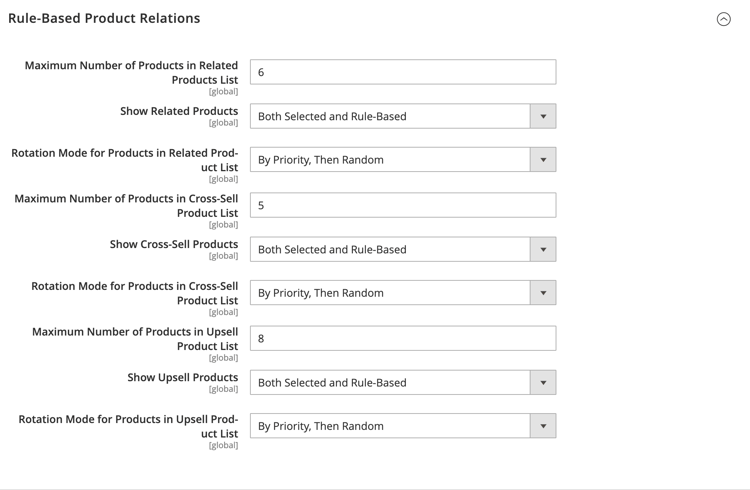
Task: Click the Show Upsell Products label
Action: [183, 378]
